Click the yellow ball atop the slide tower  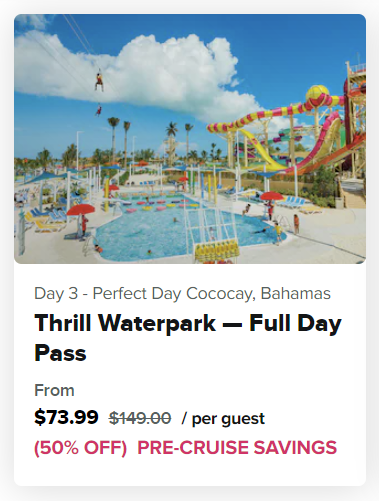pyautogui.click(x=317, y=93)
